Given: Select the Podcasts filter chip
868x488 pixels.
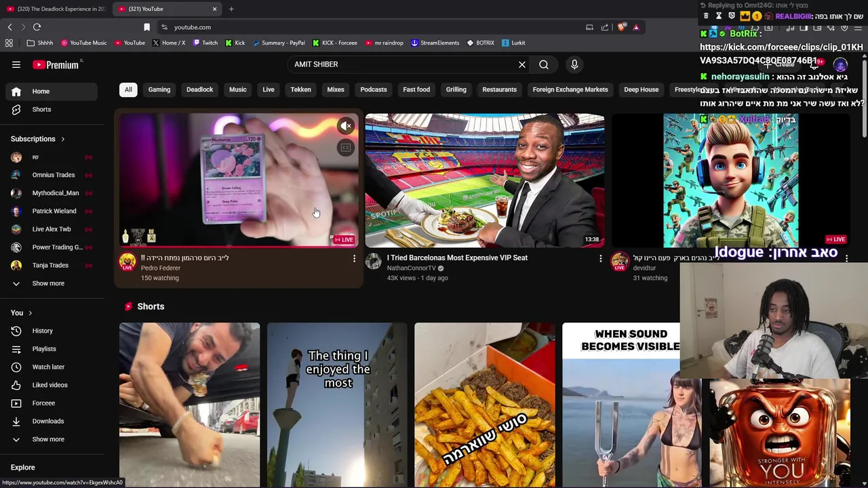Looking at the screenshot, I should (x=374, y=89).
